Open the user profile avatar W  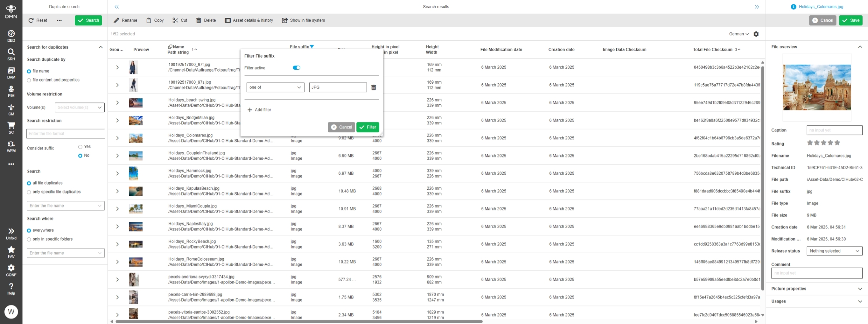point(11,312)
